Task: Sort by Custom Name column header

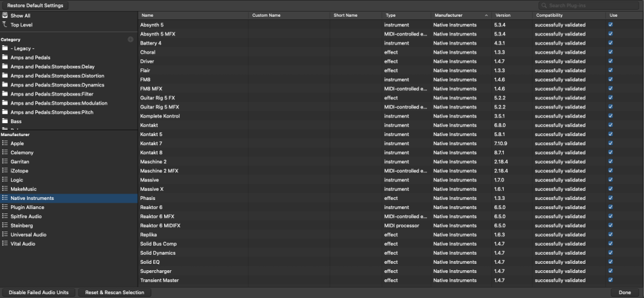Action: tap(289, 15)
